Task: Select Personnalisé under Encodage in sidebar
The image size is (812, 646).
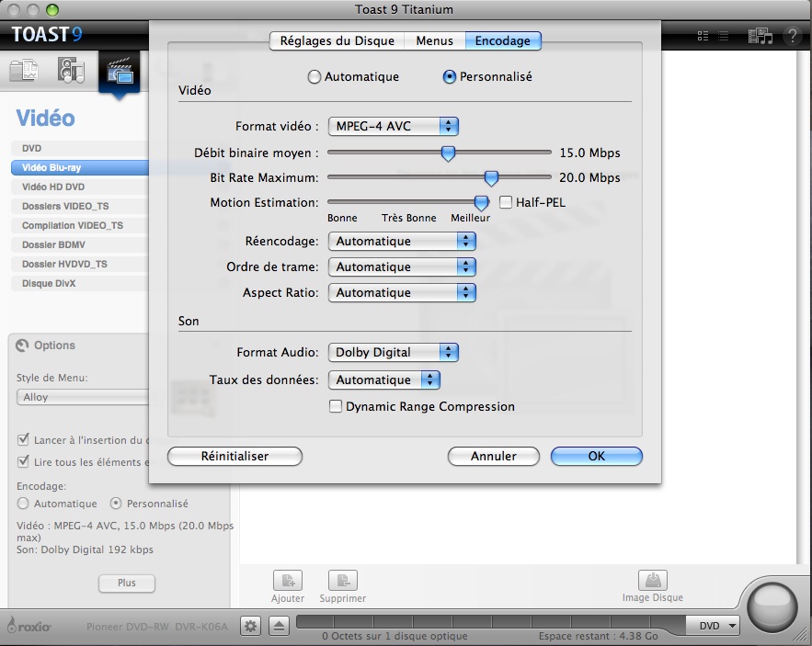Action: pos(116,504)
